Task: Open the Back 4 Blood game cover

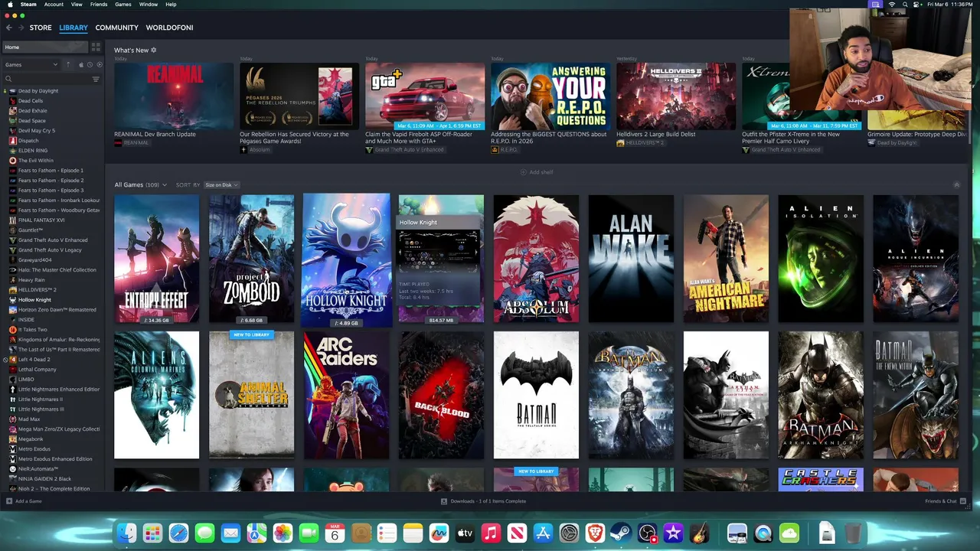Action: pyautogui.click(x=441, y=395)
